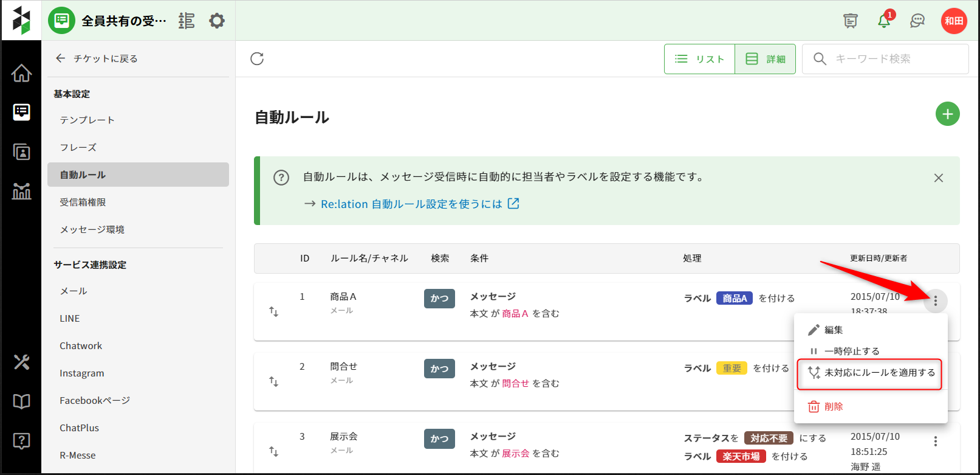Click reorder arrows for rule 問合せ
Screen dimensions: 980x475
point(273,381)
